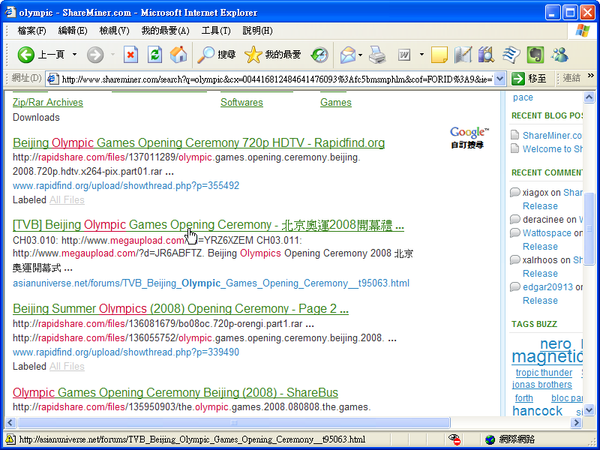Click the hancock tag link
Viewport: 600px width, 450px height.
tap(537, 411)
